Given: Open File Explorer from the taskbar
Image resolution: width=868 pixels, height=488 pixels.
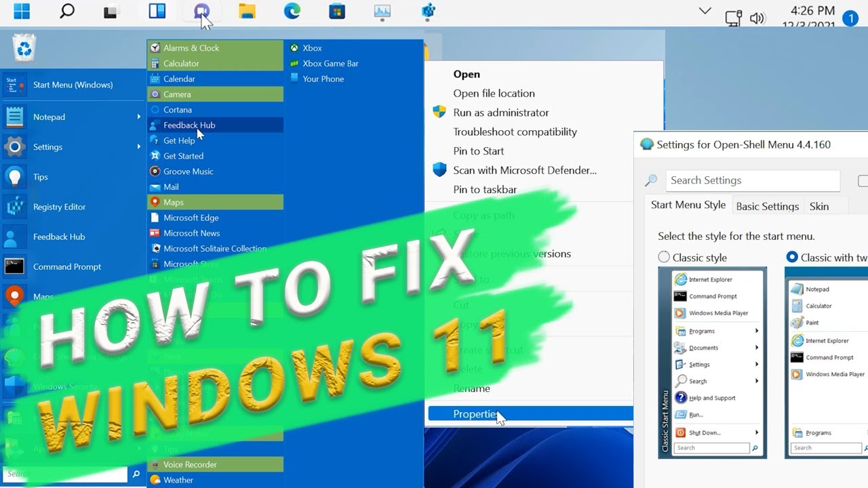Looking at the screenshot, I should [247, 12].
